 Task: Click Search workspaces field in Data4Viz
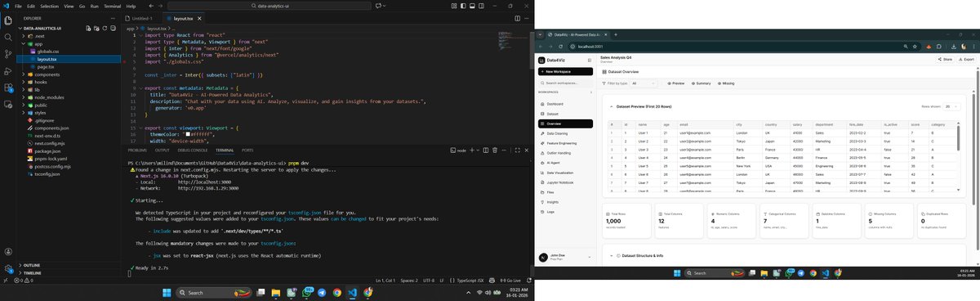564,83
